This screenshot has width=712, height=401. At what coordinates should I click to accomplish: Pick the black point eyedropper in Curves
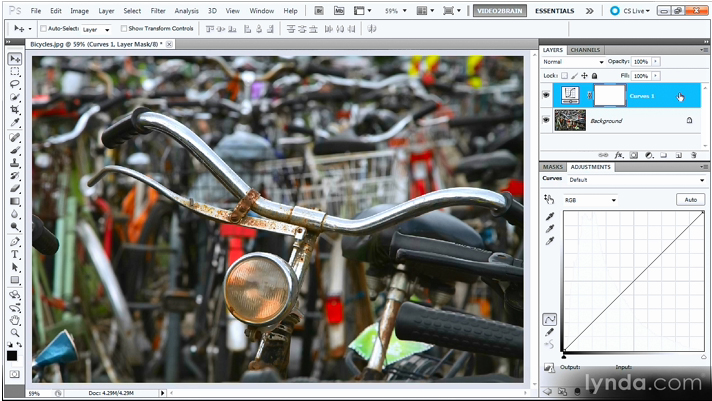(549, 216)
